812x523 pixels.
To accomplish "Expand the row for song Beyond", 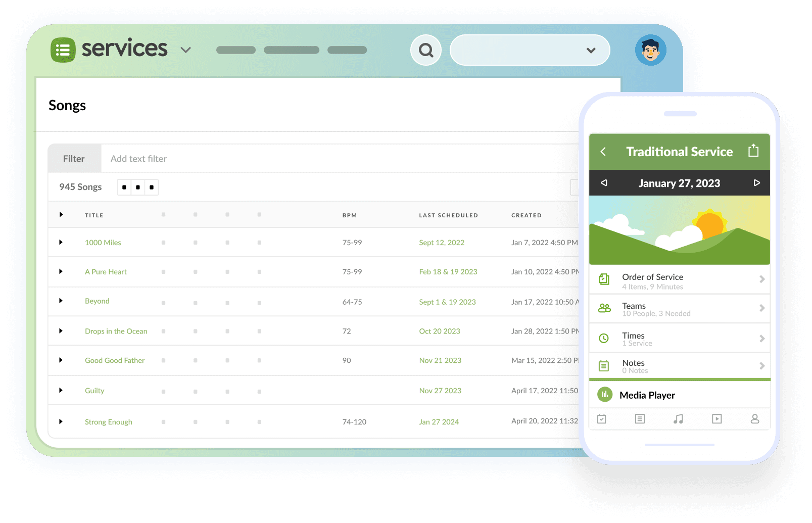I will click(x=61, y=302).
